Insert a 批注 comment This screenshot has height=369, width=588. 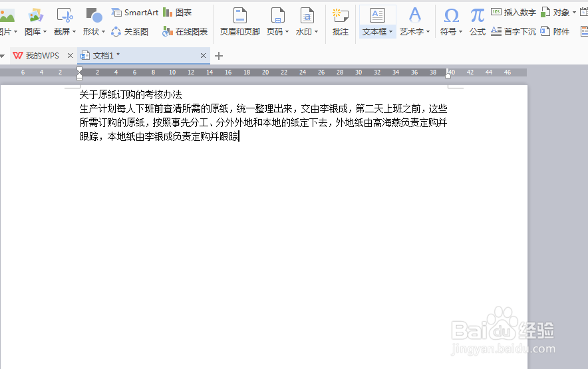(341, 22)
